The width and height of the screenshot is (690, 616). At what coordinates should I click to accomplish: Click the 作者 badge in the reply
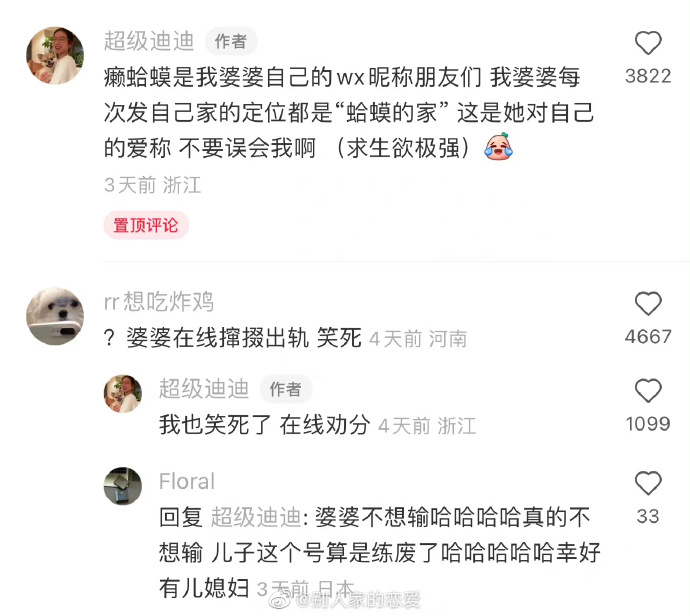[286, 389]
